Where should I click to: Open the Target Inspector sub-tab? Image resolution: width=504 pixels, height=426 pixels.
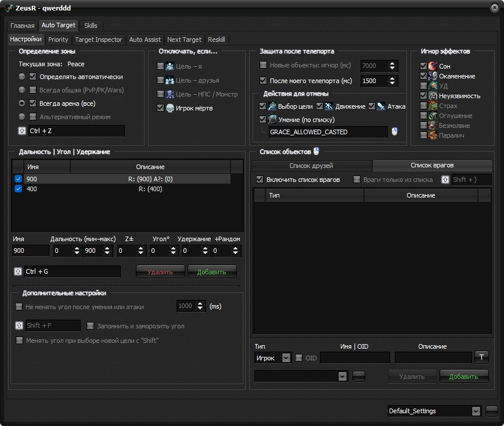coord(98,40)
